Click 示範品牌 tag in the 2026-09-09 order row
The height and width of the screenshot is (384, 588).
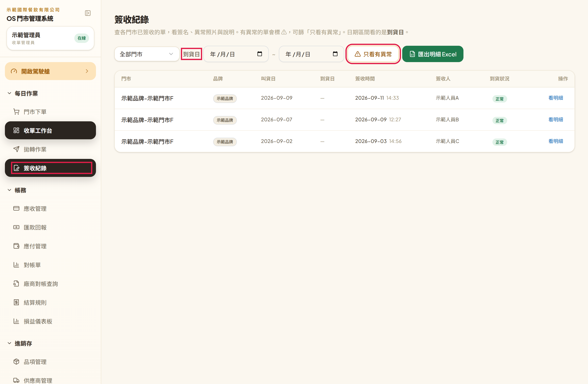pyautogui.click(x=225, y=98)
